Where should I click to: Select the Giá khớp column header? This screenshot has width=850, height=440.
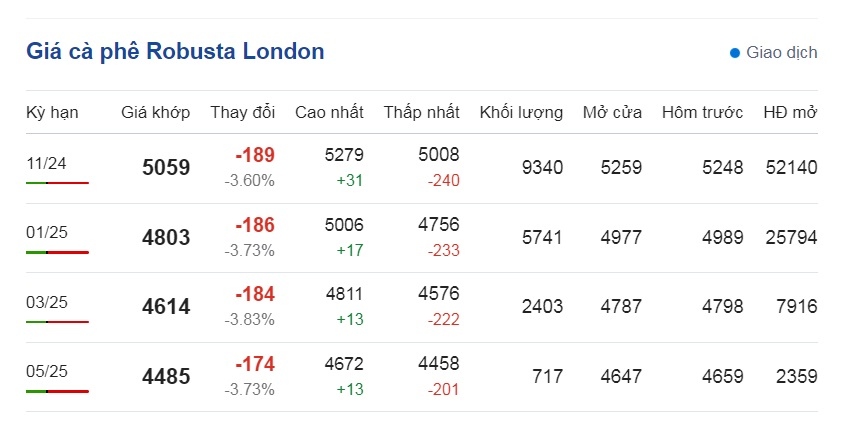(x=156, y=112)
